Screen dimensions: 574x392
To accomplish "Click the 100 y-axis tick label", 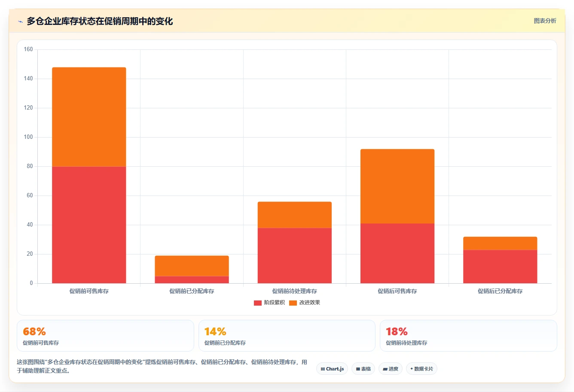I will point(28,137).
